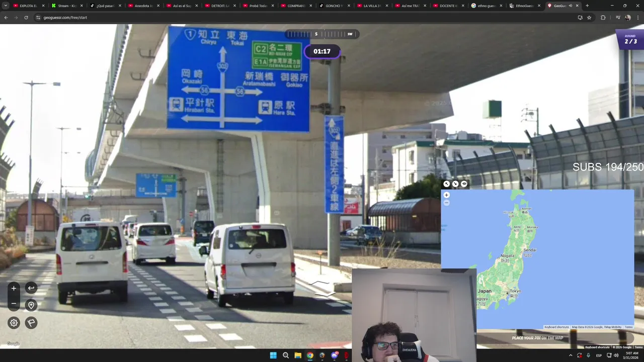Open Windows taskbar search

pyautogui.click(x=286, y=355)
